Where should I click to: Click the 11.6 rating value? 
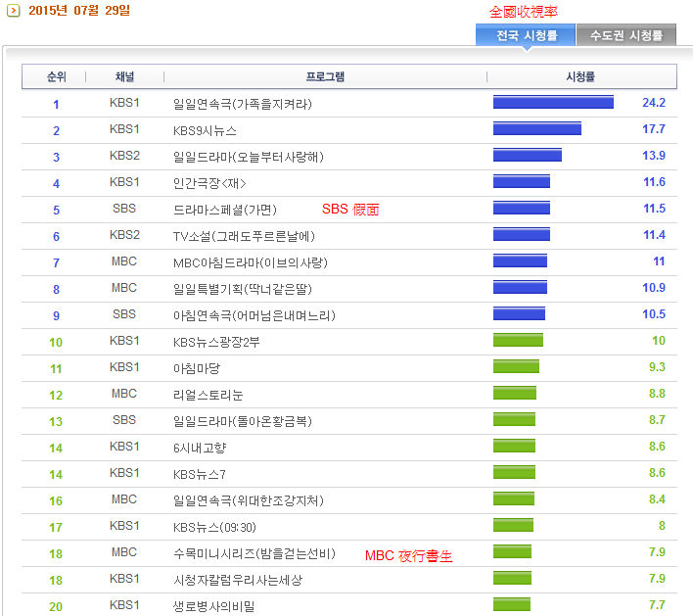click(654, 182)
